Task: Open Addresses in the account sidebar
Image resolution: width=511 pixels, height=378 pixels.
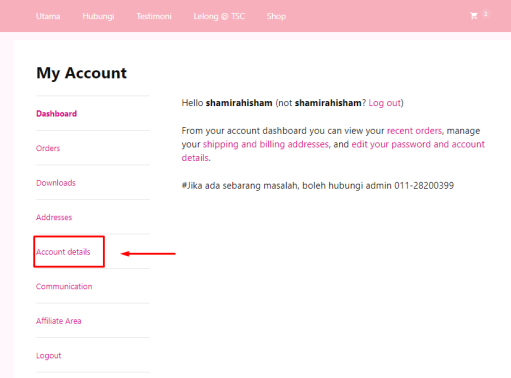Action: pyautogui.click(x=54, y=217)
